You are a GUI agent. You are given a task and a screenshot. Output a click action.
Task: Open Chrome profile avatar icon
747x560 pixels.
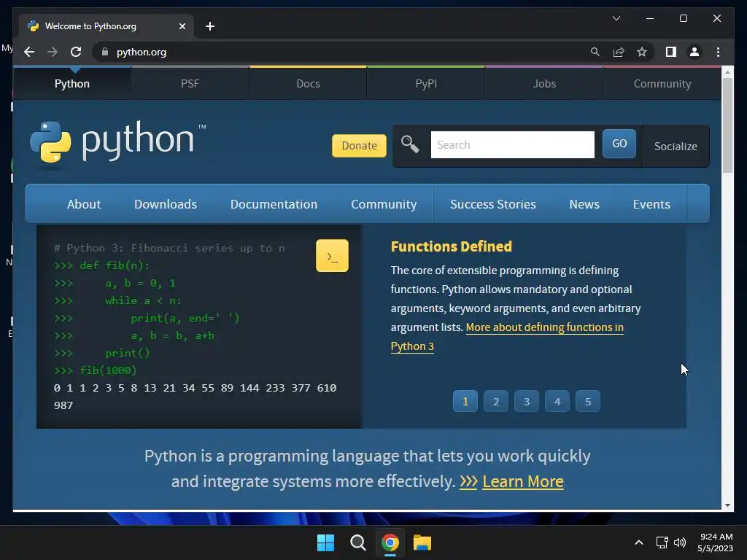click(x=694, y=52)
